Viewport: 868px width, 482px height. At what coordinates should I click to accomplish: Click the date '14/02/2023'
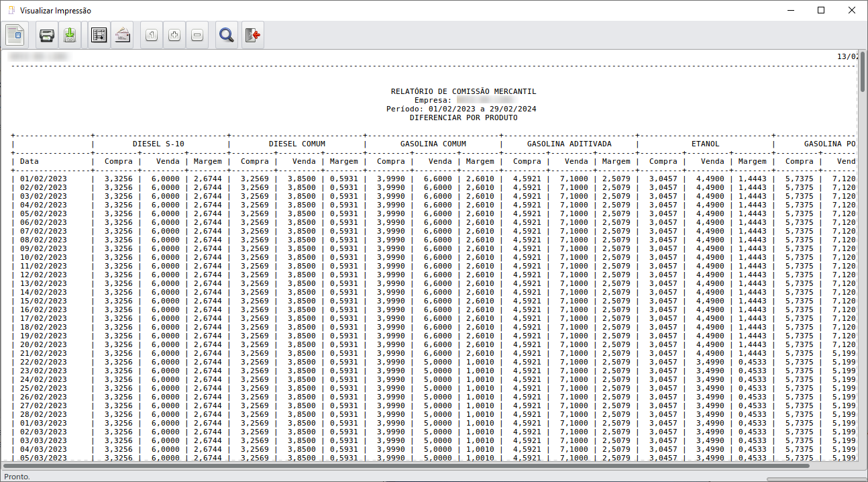coord(44,292)
